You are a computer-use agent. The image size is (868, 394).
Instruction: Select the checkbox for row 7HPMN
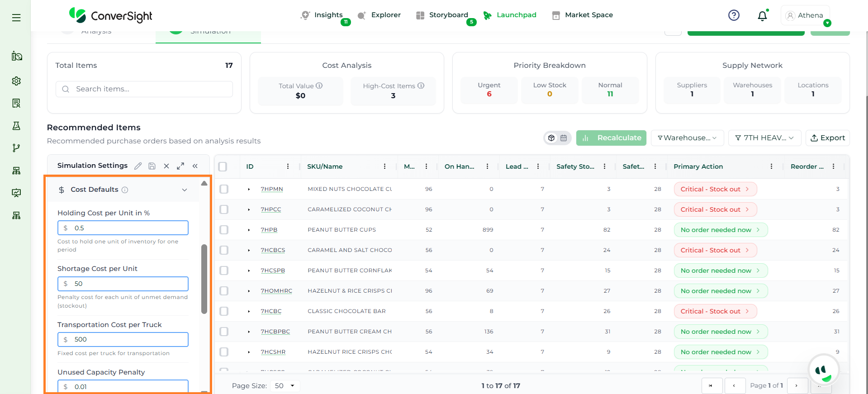point(224,189)
